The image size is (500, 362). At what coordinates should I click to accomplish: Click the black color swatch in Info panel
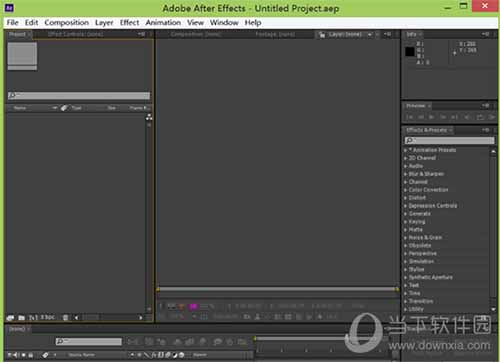coord(410,52)
